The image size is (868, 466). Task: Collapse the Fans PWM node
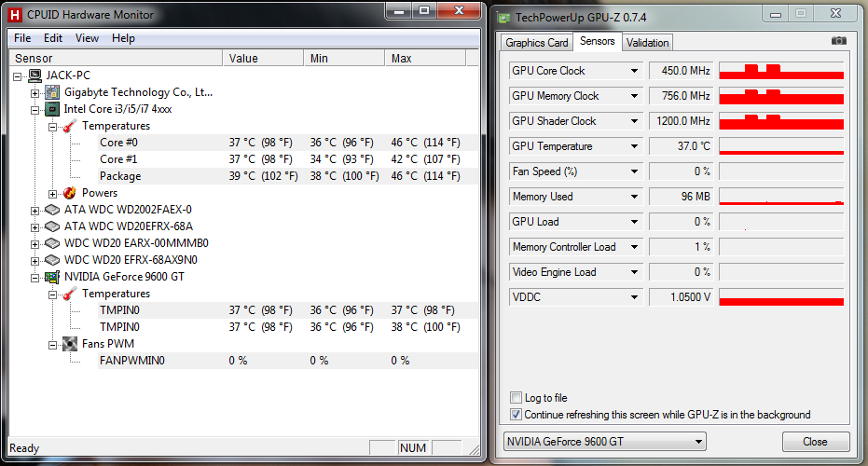52,345
